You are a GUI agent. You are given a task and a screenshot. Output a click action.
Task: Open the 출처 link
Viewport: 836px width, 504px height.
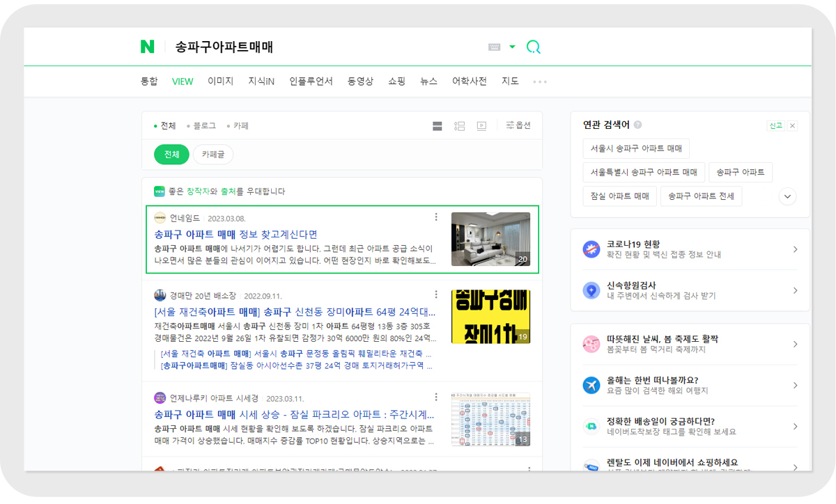pyautogui.click(x=229, y=191)
